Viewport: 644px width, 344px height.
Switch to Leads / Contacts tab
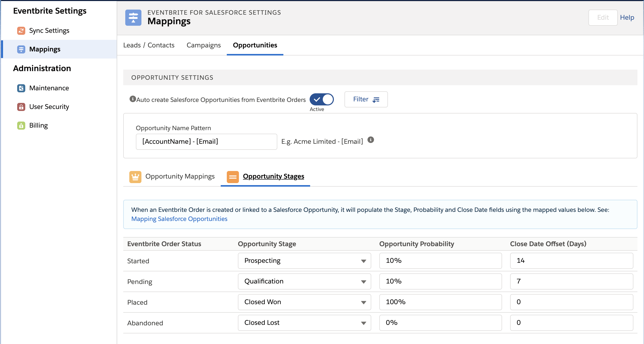click(149, 45)
